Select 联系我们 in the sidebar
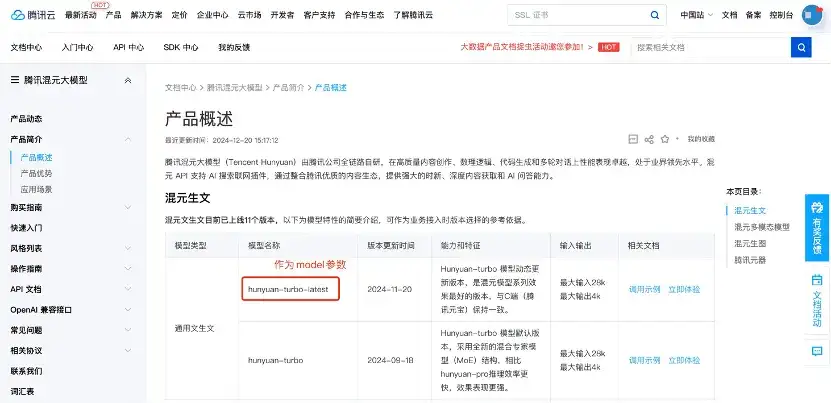Screen dimensions: 832x404 click(x=27, y=371)
